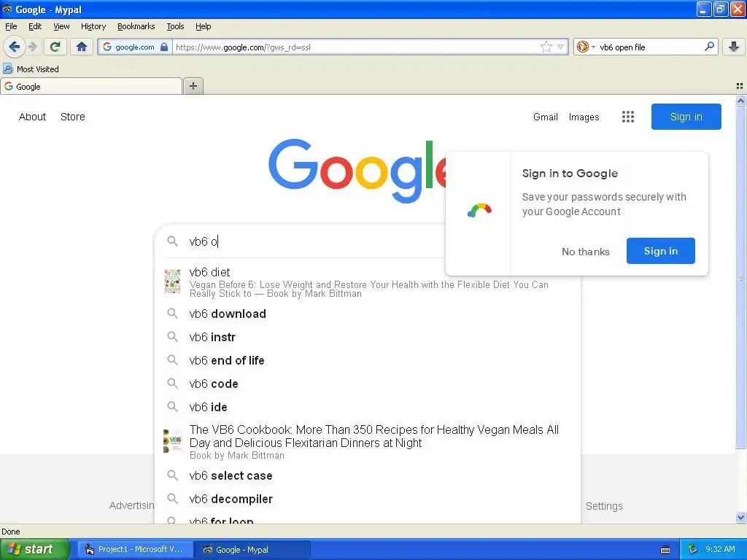Select the 'vb6 instr' suggestion
Screen dimensions: 747x560
(x=368, y=337)
